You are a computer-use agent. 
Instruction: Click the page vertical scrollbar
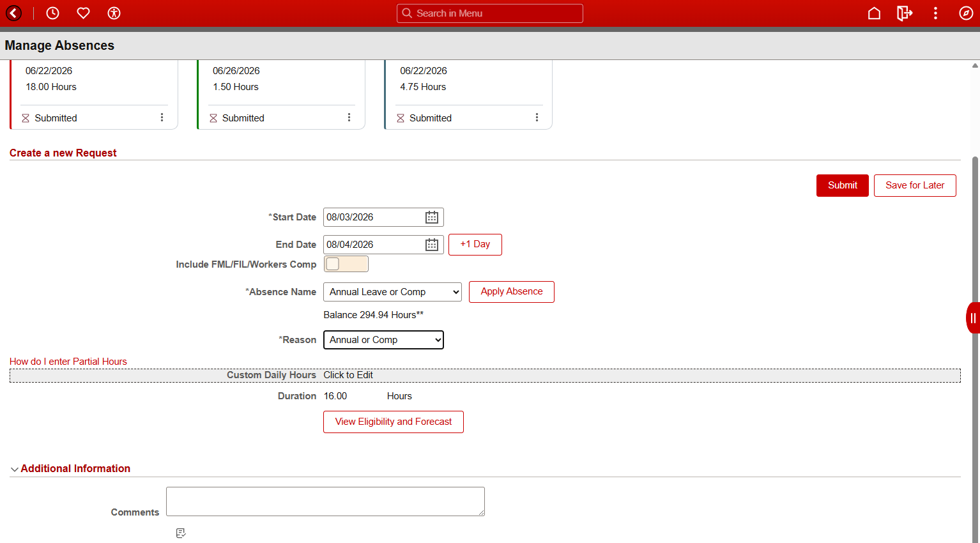(975, 350)
